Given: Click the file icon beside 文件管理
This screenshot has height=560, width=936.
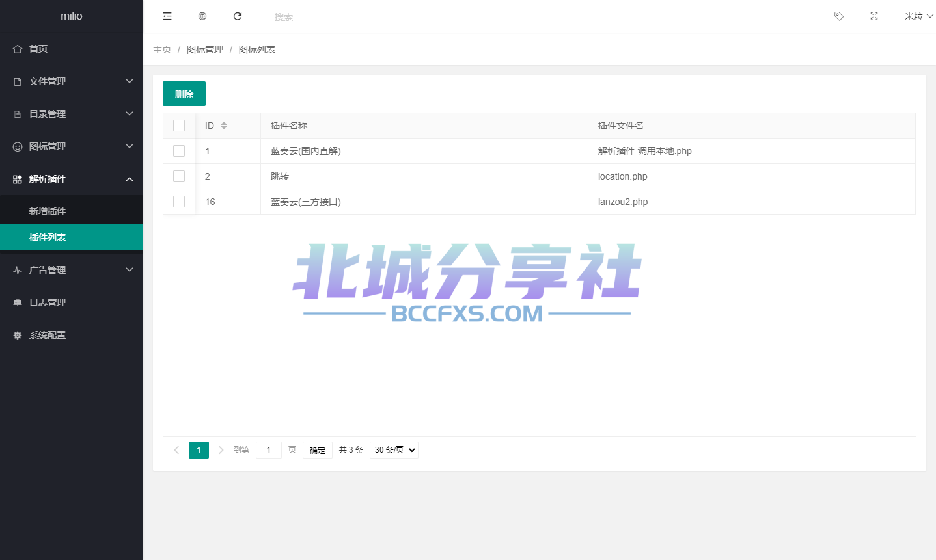Looking at the screenshot, I should tap(18, 81).
